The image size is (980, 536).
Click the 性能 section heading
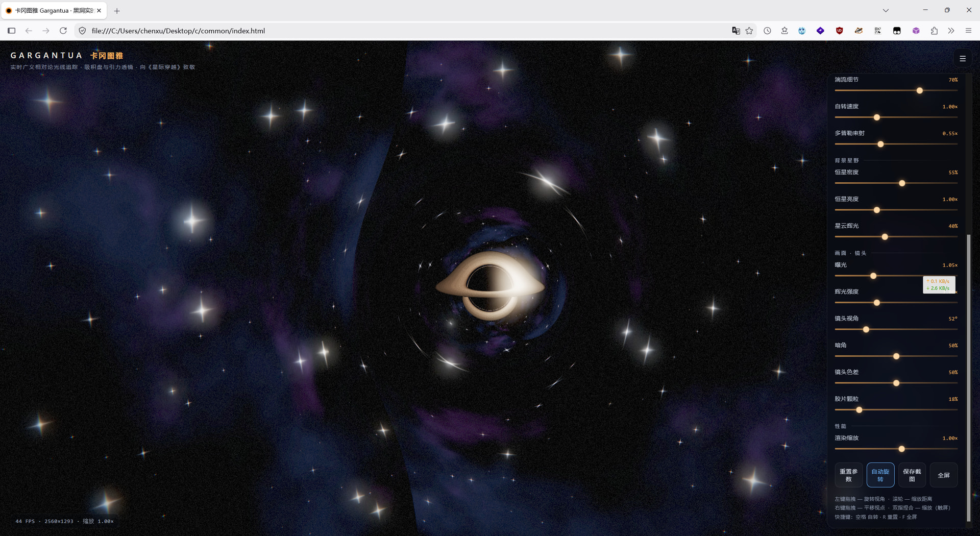841,426
